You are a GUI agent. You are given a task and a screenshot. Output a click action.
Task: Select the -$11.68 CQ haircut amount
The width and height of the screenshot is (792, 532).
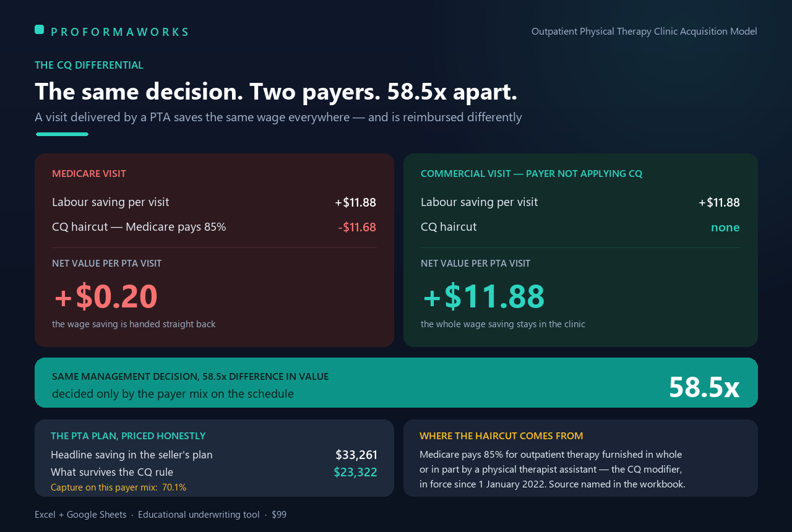pyautogui.click(x=357, y=227)
